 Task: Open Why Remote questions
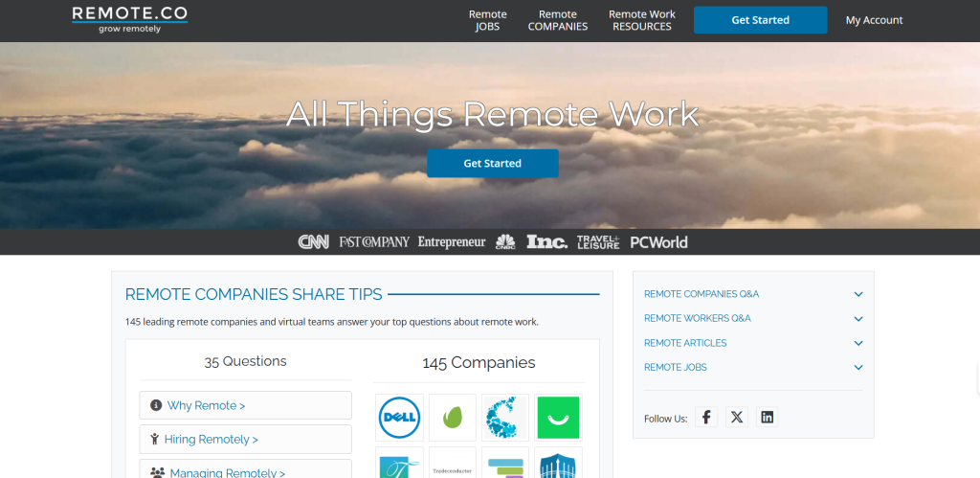pos(246,405)
